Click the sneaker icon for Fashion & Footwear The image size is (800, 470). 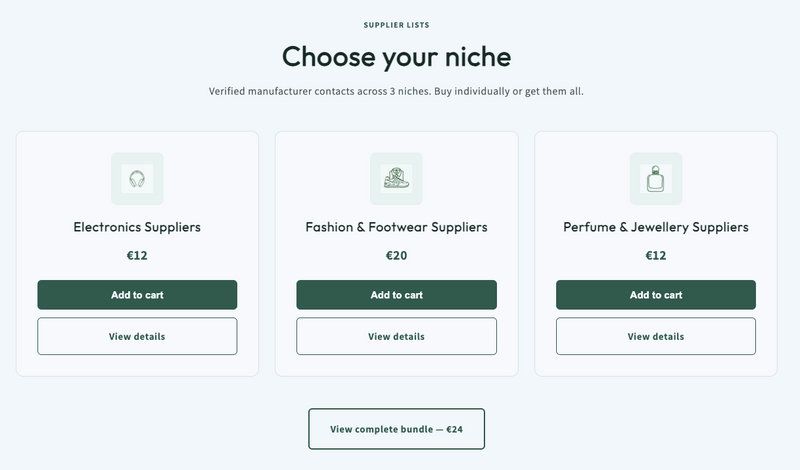396,179
